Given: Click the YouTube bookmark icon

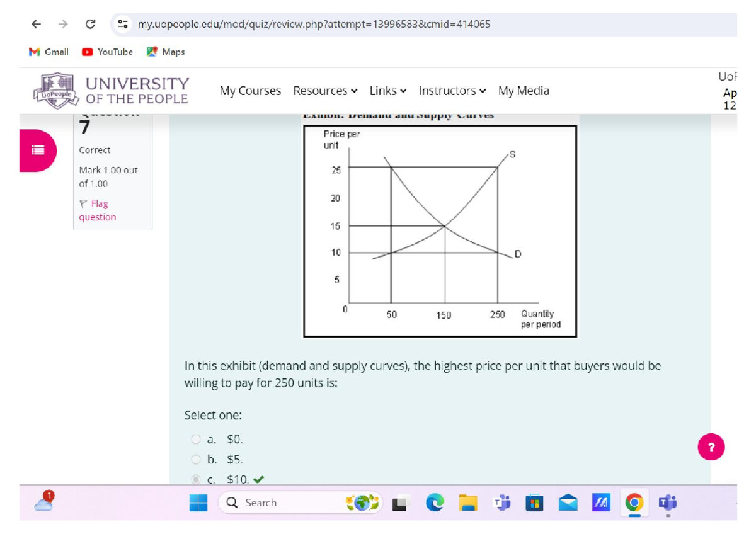Looking at the screenshot, I should [x=88, y=52].
